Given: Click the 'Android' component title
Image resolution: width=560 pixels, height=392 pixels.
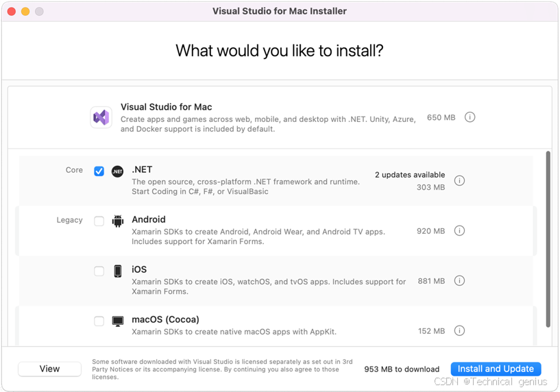Looking at the screenshot, I should click(149, 219).
